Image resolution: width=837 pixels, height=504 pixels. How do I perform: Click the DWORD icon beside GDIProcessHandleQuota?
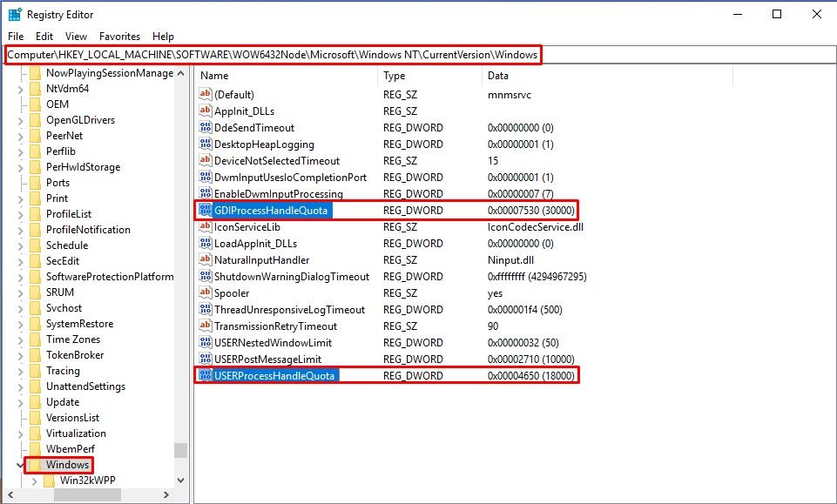click(206, 211)
